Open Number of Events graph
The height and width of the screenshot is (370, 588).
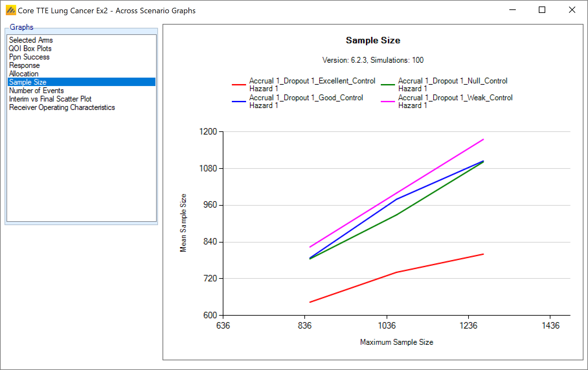tap(36, 91)
